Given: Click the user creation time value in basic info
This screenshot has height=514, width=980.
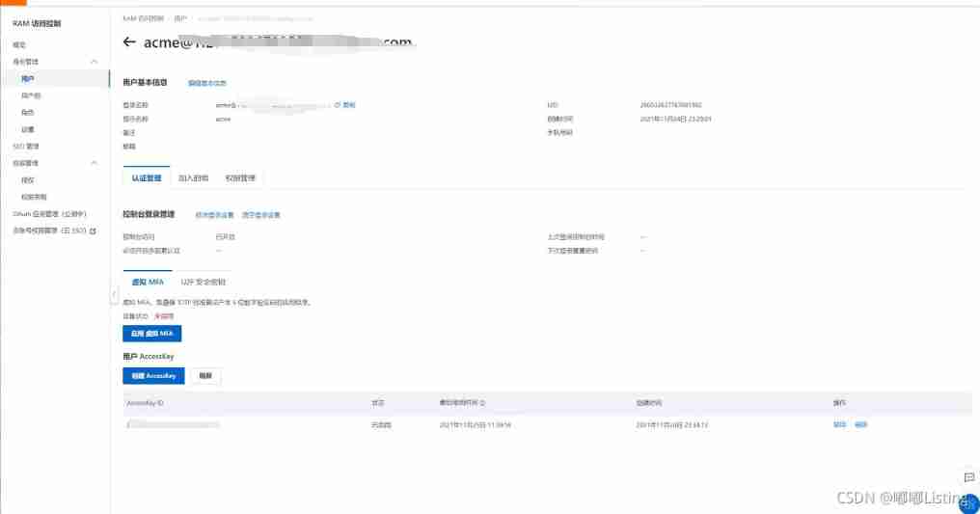Looking at the screenshot, I should (x=675, y=119).
